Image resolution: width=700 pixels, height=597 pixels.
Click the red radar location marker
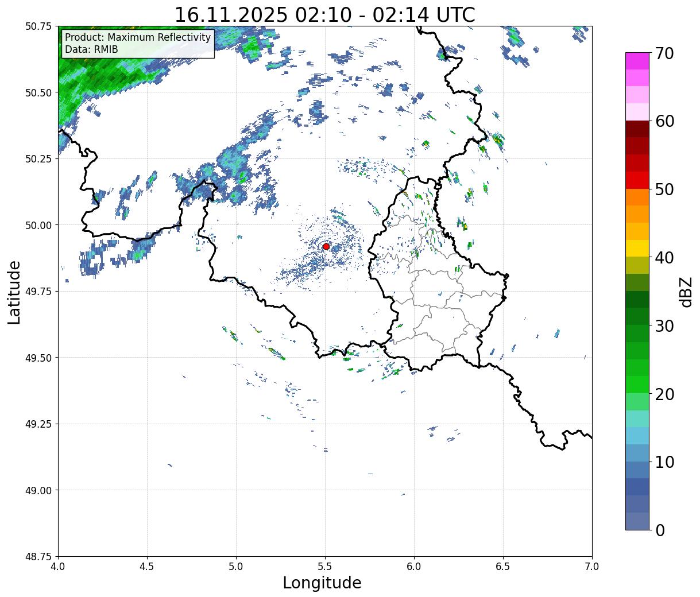326,246
